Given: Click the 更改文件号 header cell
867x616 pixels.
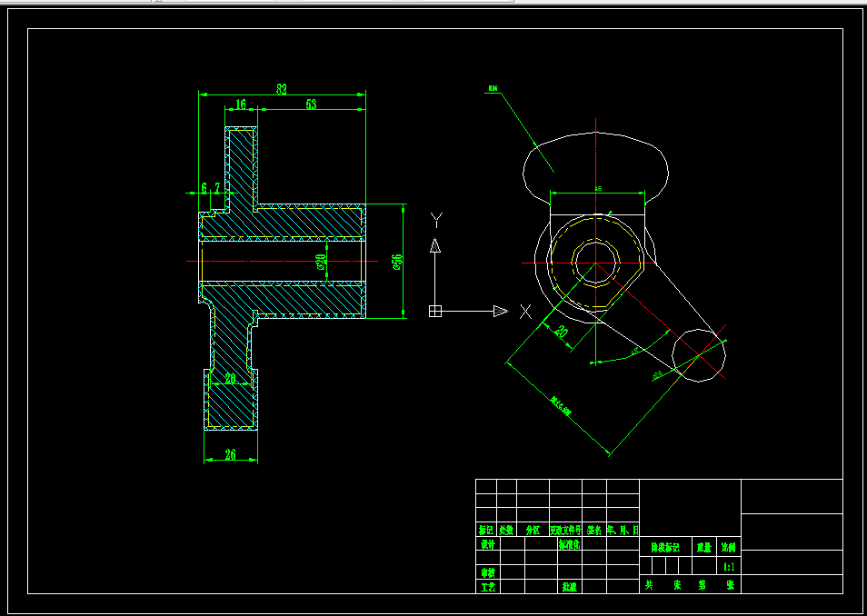Looking at the screenshot, I should pos(565,530).
